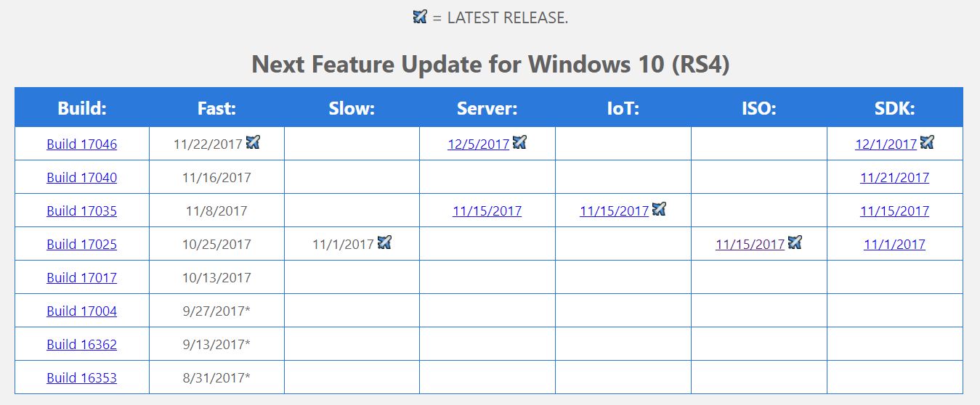Open the Build 16362 link
Screen dimensions: 980x405
coord(81,344)
